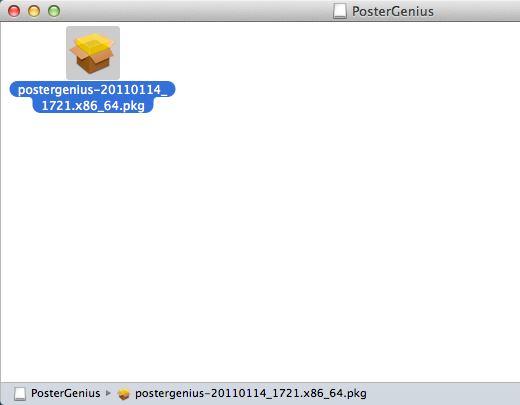Open PosterGenius volume from the path bar label
Image resolution: width=520 pixels, height=405 pixels.
[66, 393]
